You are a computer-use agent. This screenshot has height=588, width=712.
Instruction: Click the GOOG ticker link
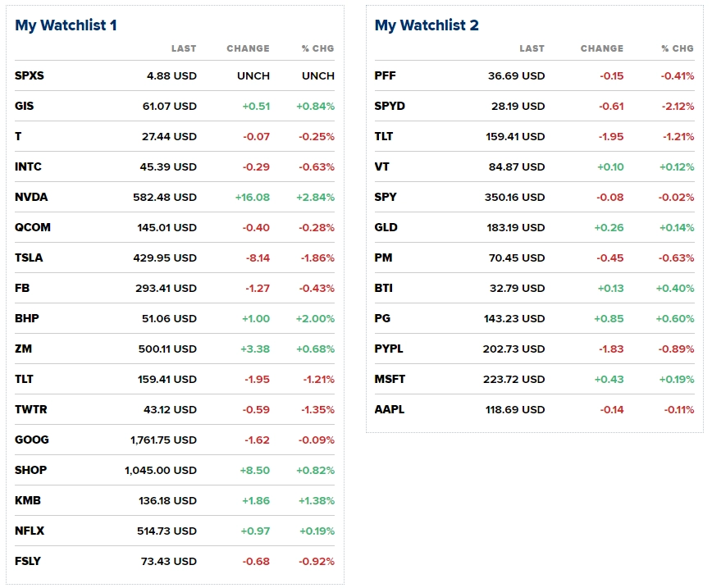[32, 440]
